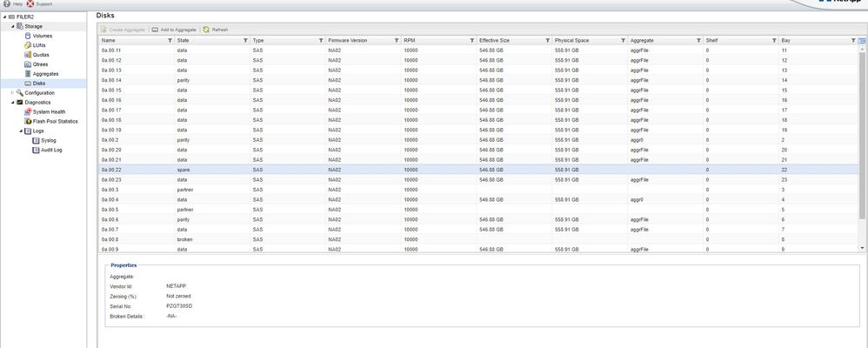Viewport: 868px width, 348px height.
Task: Click the Qtrees icon in sidebar
Action: (x=28, y=64)
